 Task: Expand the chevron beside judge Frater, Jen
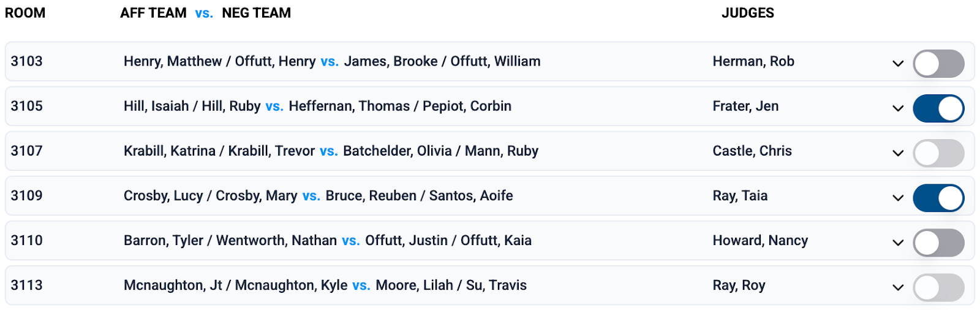898,108
